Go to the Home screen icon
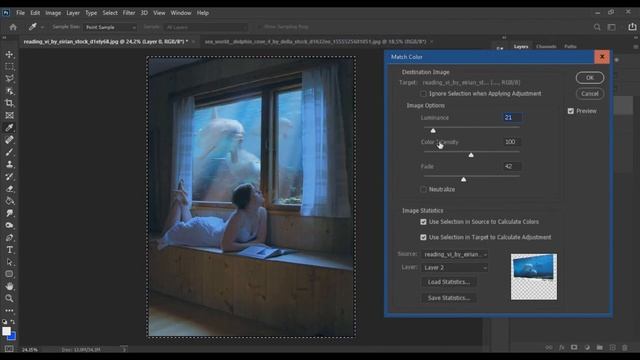 (x=13, y=27)
